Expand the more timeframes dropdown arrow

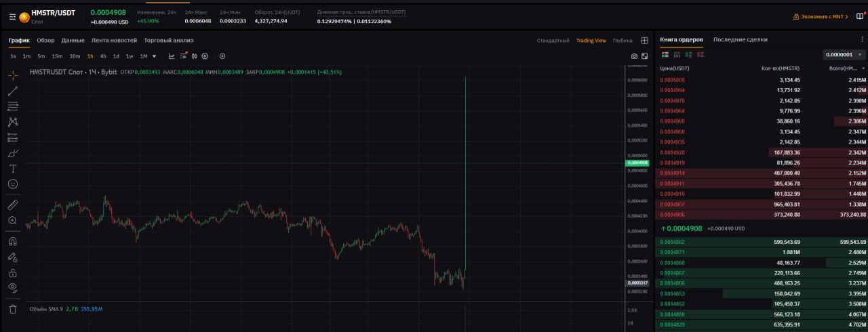(155, 56)
